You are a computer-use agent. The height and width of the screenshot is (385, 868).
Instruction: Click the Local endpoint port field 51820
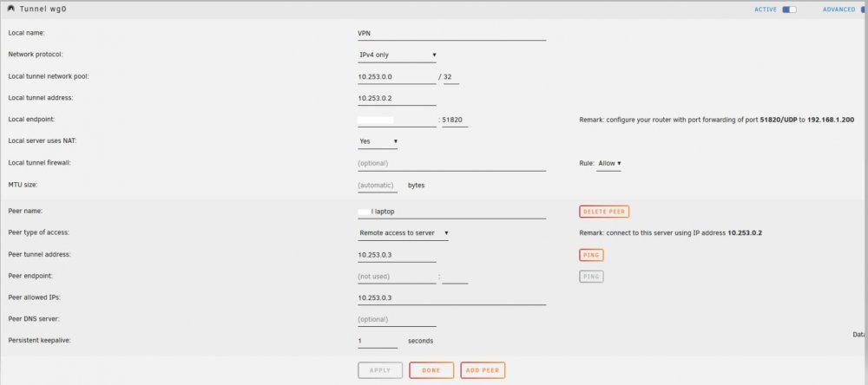(455, 120)
